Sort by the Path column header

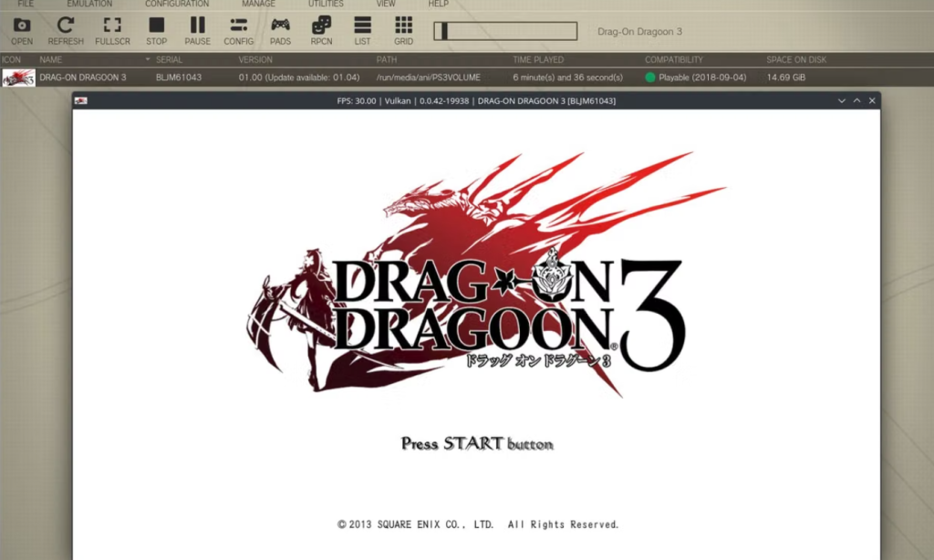[387, 59]
